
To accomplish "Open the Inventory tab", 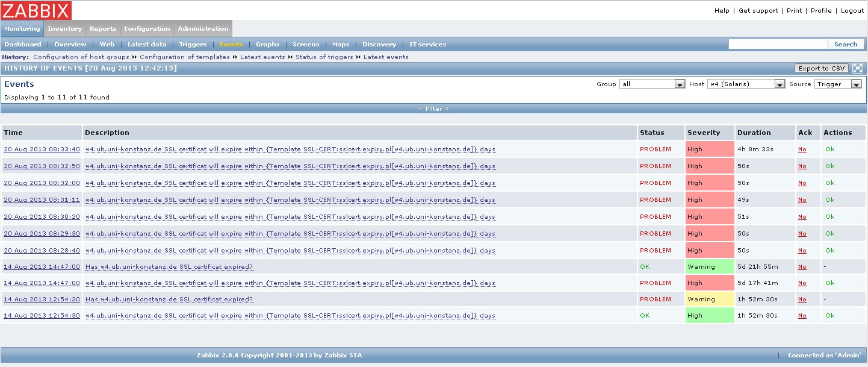I will (64, 28).
